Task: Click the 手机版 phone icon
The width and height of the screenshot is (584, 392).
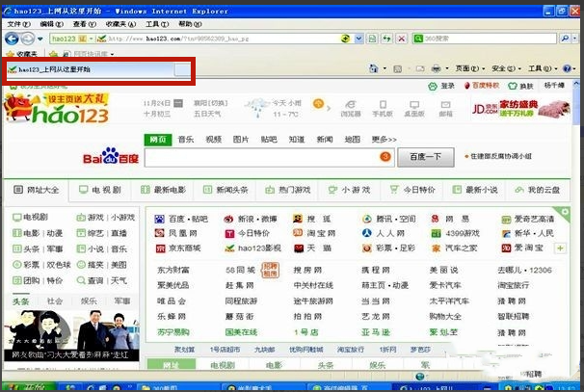Action: [x=383, y=108]
